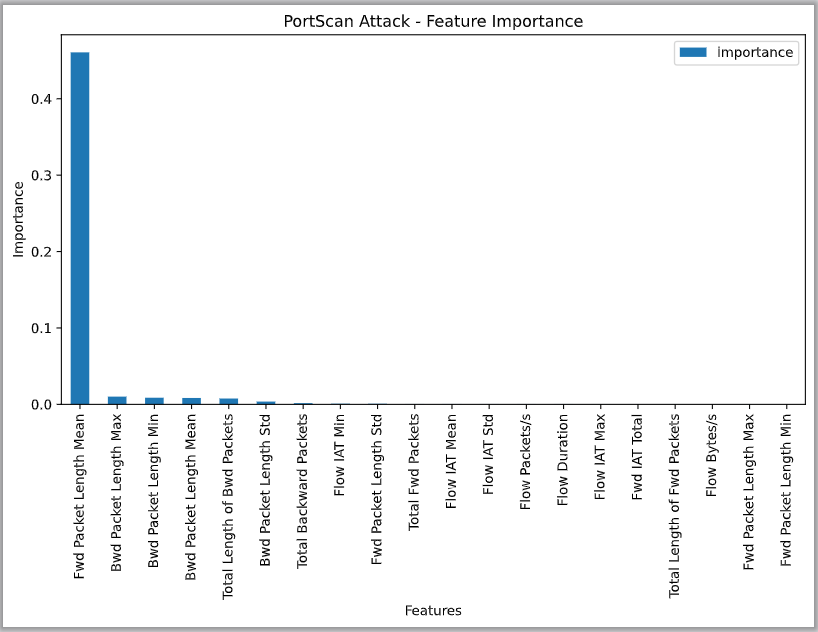The image size is (818, 632).
Task: Click the 'Flow IAT Min' axis label
Action: (x=339, y=455)
